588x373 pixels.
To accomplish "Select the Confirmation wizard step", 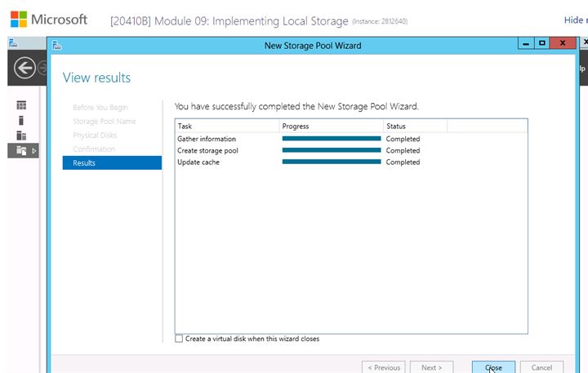I will 94,149.
